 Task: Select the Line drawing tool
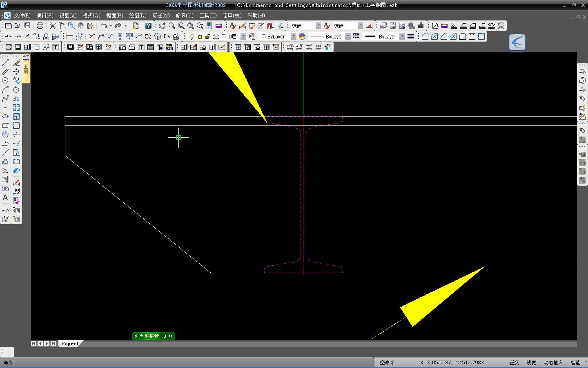pos(5,63)
